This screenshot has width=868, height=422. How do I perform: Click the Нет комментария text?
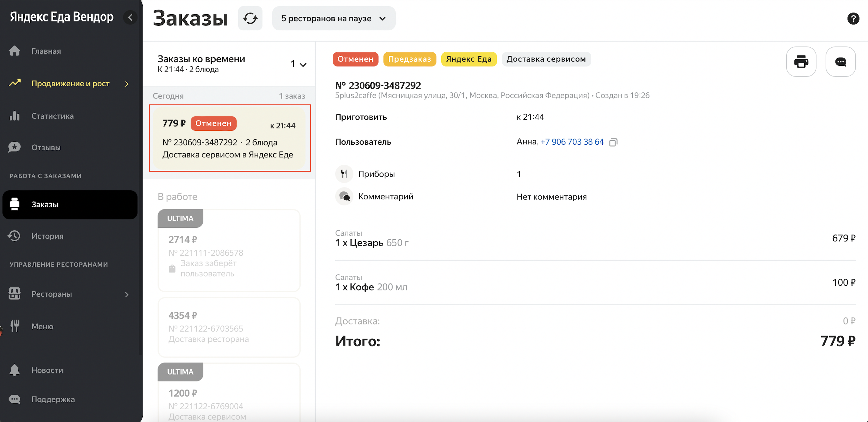point(551,197)
